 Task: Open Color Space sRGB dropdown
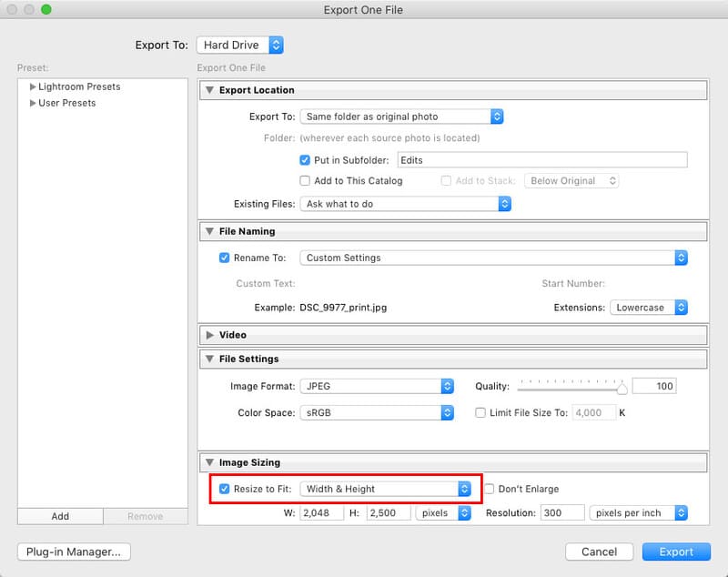pos(377,412)
